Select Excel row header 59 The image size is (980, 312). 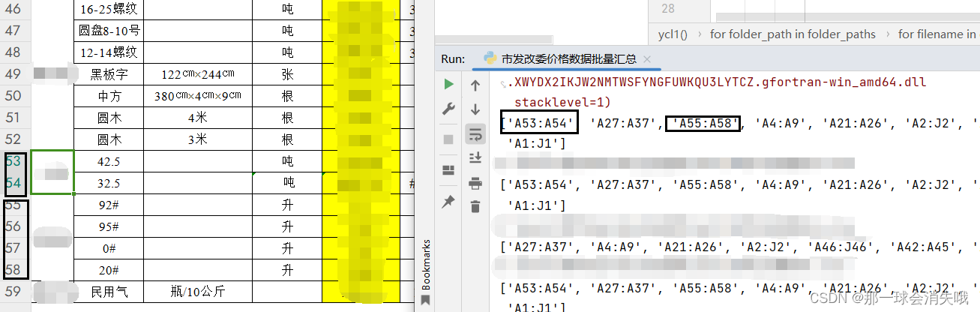click(x=14, y=291)
